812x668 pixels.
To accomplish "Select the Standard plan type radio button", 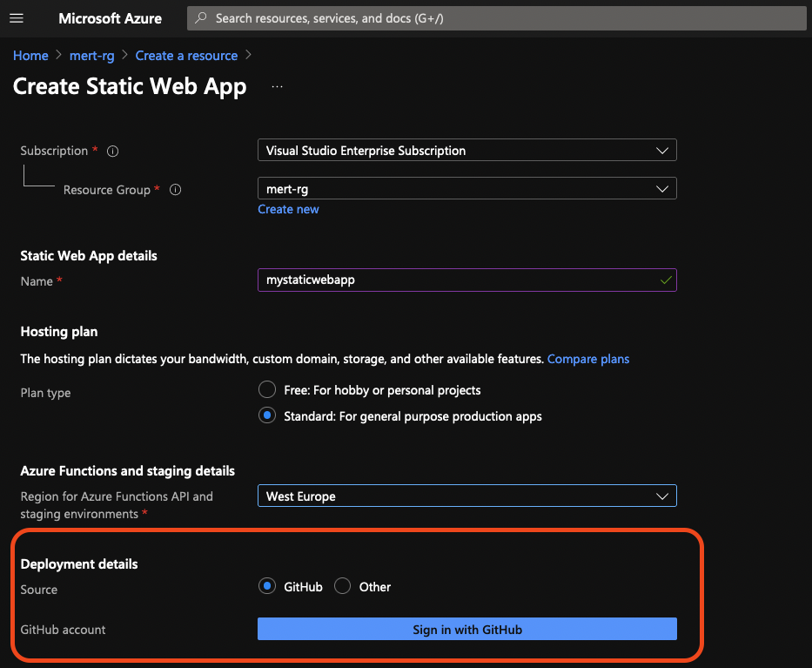I will [x=267, y=415].
